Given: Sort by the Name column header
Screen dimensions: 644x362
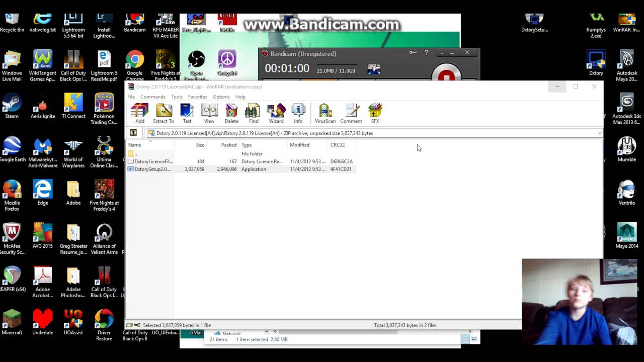Looking at the screenshot, I should (x=150, y=145).
